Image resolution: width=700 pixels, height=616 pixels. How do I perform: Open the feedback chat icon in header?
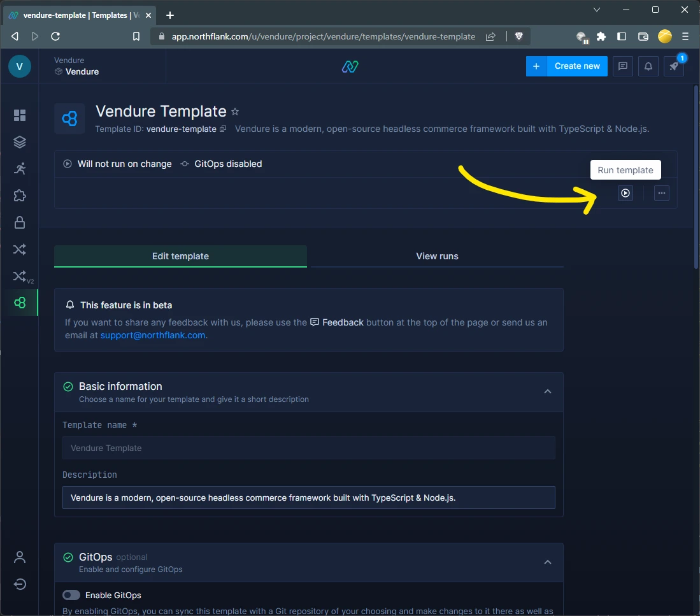[623, 66]
